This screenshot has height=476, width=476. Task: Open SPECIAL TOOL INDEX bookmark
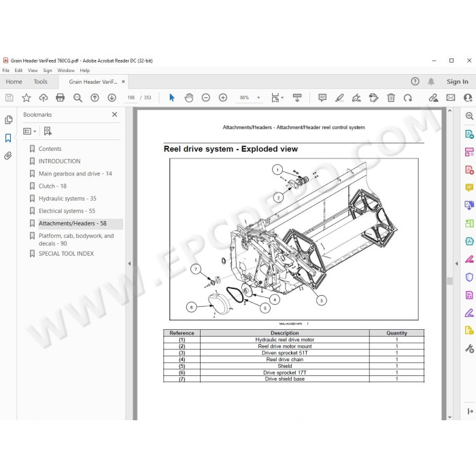click(x=66, y=254)
